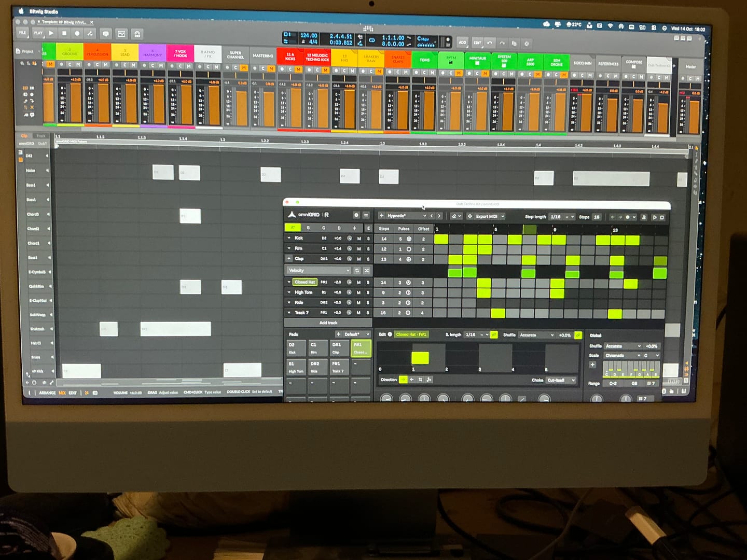Select the F#1 Closed Hat pad
Viewport: 747px width, 560px height.
[361, 348]
